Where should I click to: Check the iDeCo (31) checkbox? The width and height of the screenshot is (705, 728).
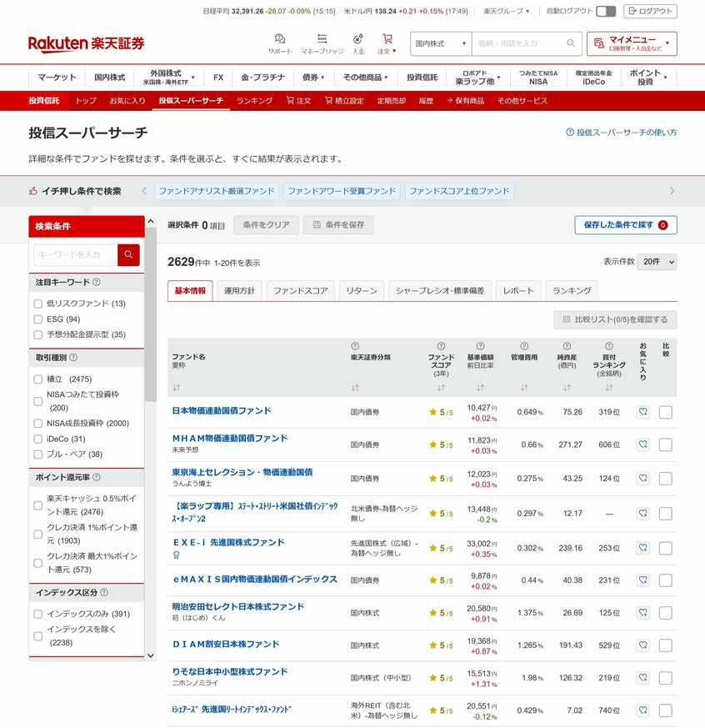pyautogui.click(x=38, y=439)
